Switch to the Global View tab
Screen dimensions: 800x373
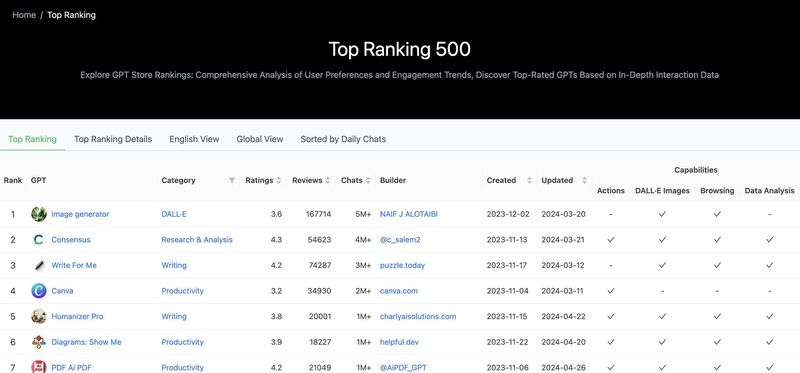tap(260, 139)
